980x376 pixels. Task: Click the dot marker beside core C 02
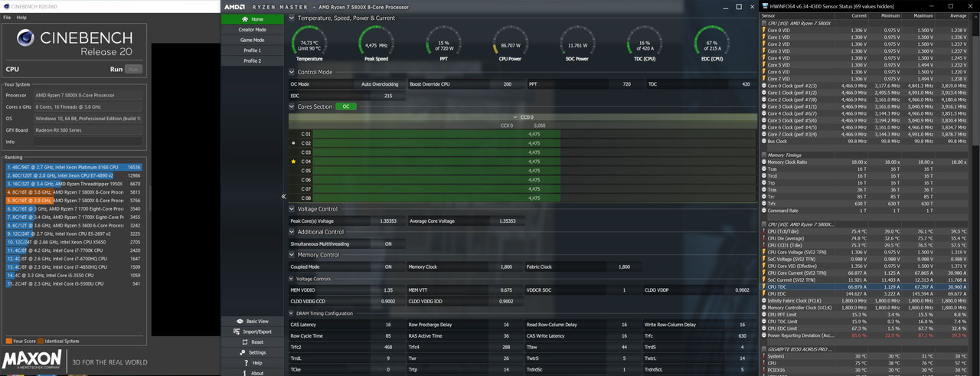(293, 143)
